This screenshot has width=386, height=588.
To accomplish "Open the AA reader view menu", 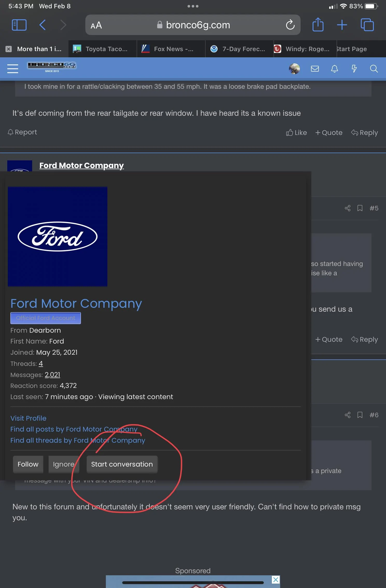I will point(96,25).
